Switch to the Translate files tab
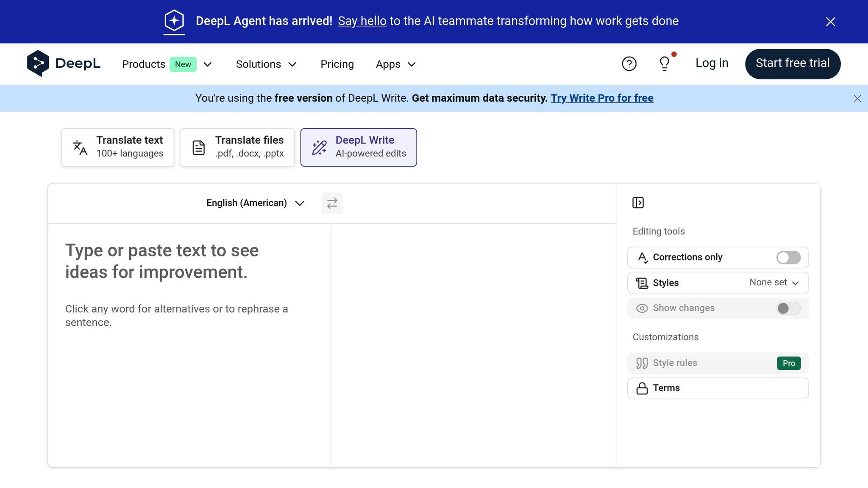This screenshot has height=488, width=868. pyautogui.click(x=237, y=147)
